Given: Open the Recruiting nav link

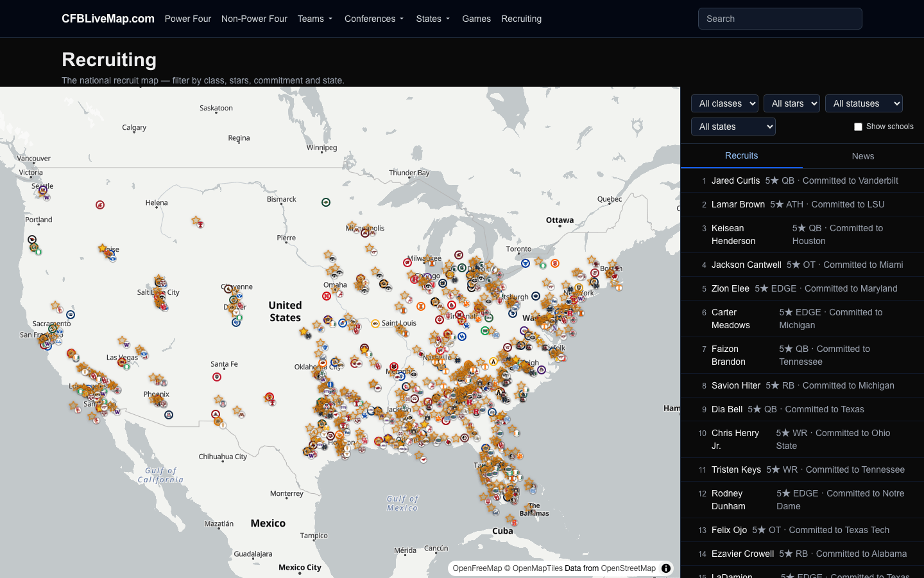Looking at the screenshot, I should [x=521, y=19].
